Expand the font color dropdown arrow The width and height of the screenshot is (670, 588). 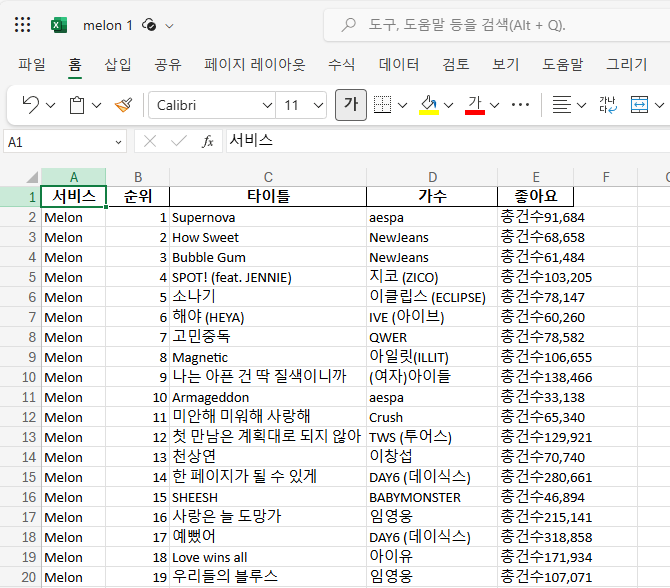click(x=494, y=105)
